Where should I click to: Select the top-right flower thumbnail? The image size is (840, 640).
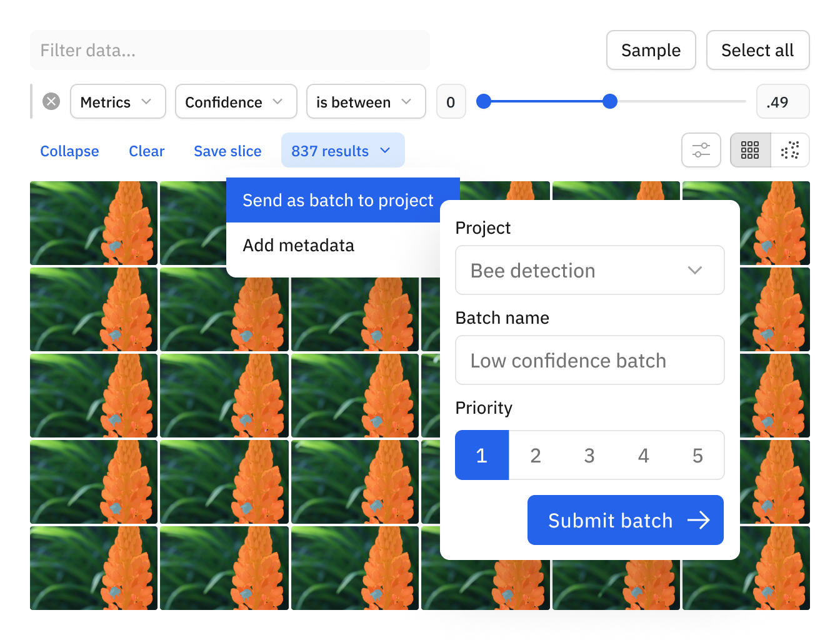coord(775,223)
